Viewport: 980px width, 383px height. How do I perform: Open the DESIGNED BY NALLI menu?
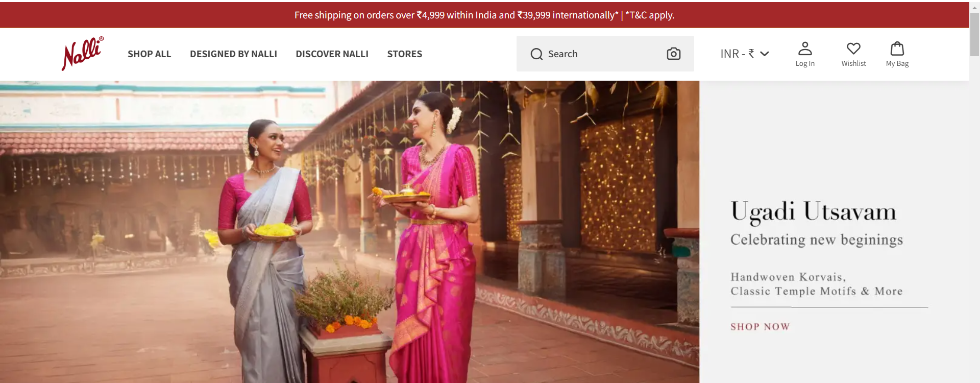233,54
